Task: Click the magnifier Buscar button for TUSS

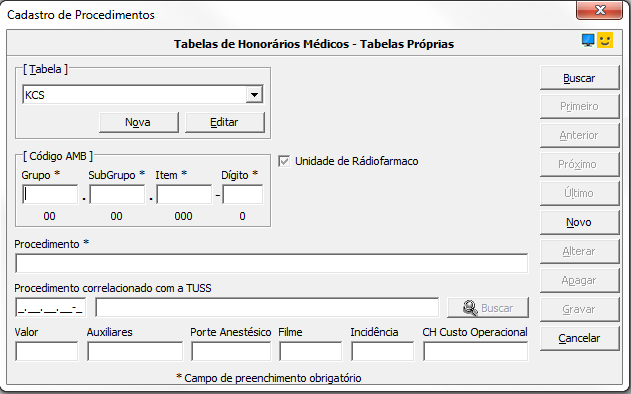Action: (488, 308)
